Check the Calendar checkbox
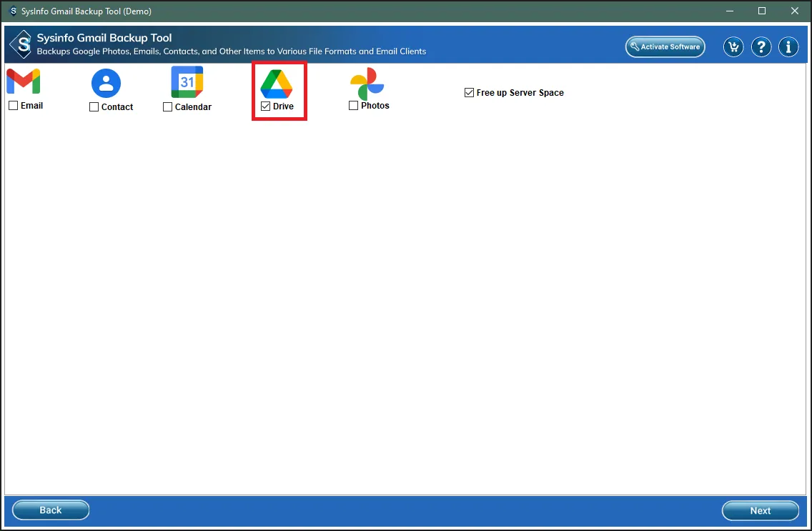This screenshot has width=812, height=531. pyautogui.click(x=167, y=107)
